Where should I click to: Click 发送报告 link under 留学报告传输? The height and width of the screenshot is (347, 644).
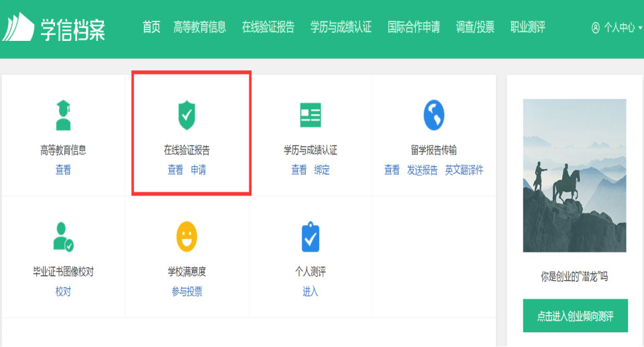coord(422,170)
